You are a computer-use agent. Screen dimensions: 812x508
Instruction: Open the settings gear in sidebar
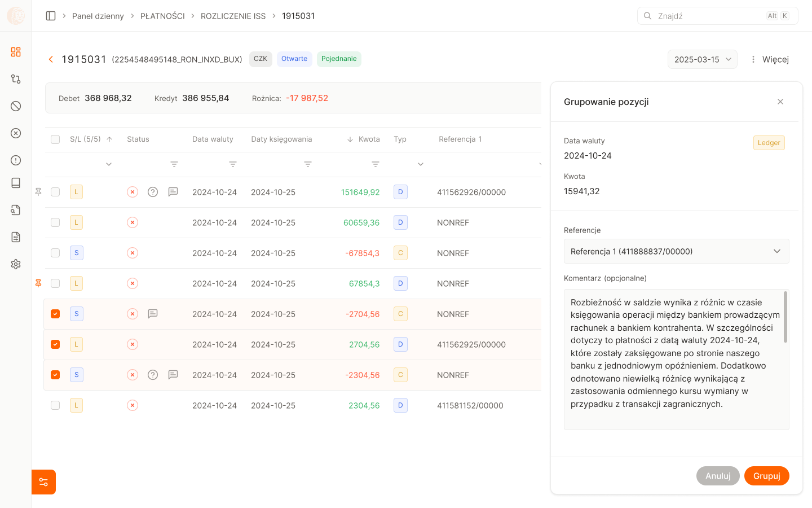pos(16,264)
